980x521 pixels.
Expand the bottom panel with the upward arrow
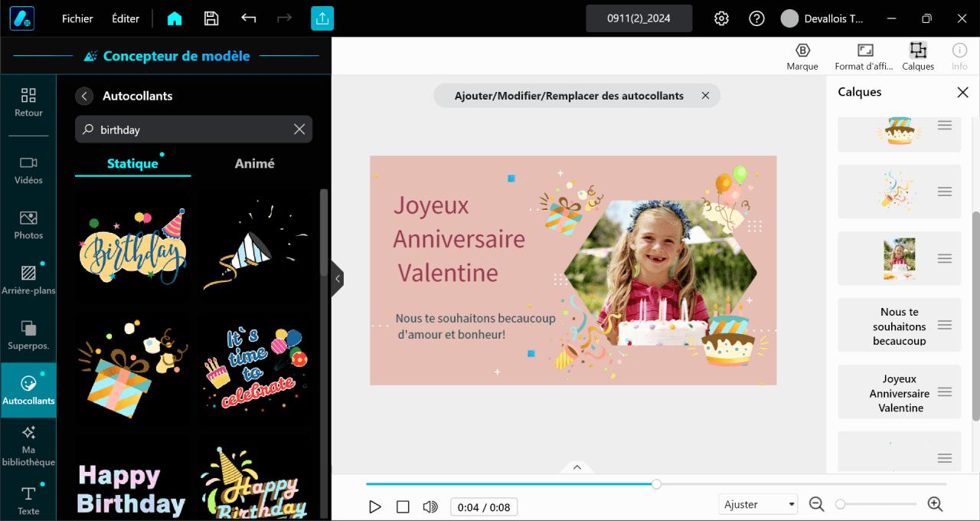coord(577,467)
